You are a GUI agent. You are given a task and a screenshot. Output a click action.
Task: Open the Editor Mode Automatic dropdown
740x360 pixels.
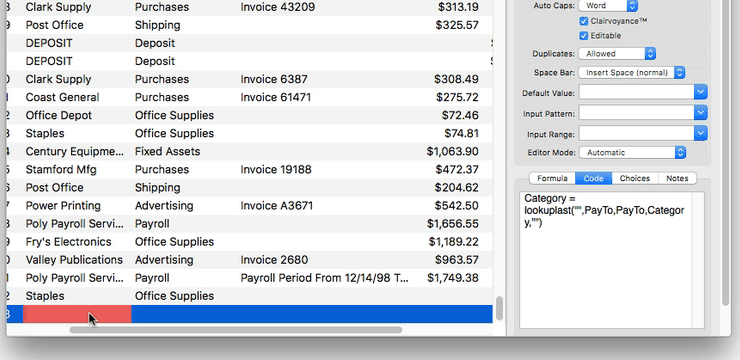tap(632, 153)
